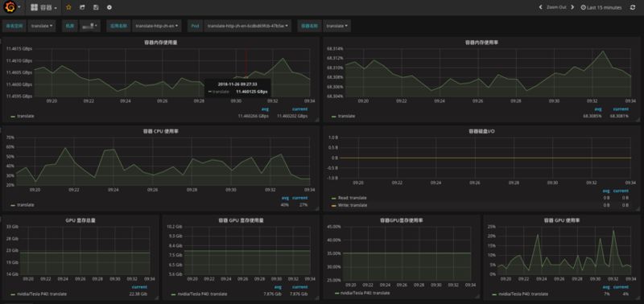Screen dimensions: 644x304
Task: Expand the Pod selector dropdown
Action: click(248, 26)
